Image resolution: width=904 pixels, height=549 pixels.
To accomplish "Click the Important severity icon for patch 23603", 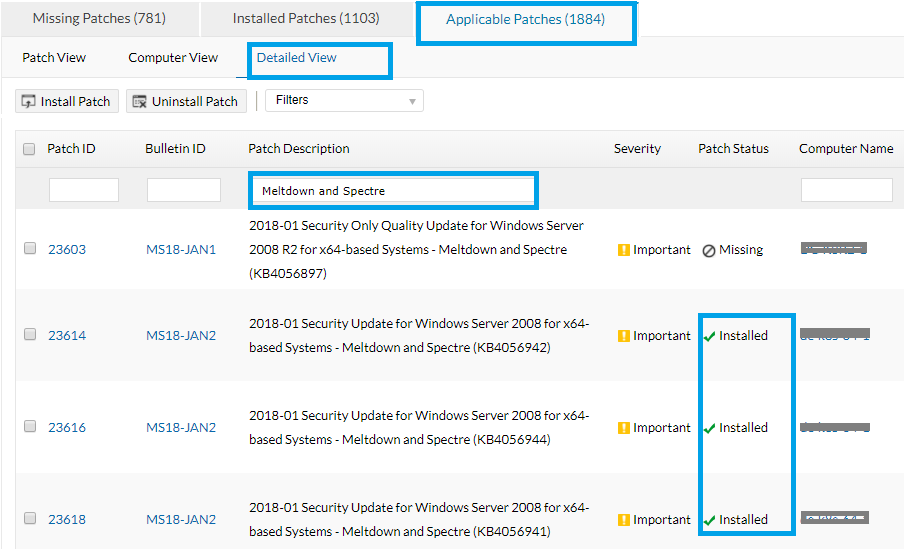I will tap(623, 250).
